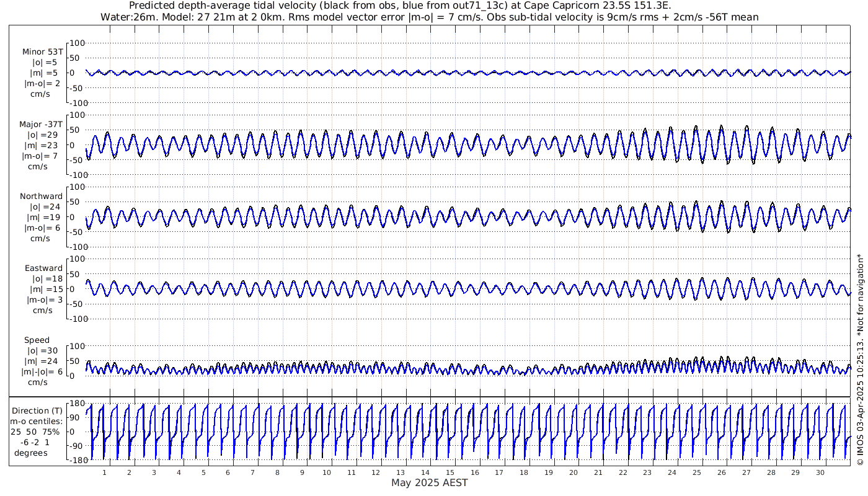Viewport: 868px width, 496px height.
Task: Click the 'Major -37T' panel label
Action: tap(41, 125)
